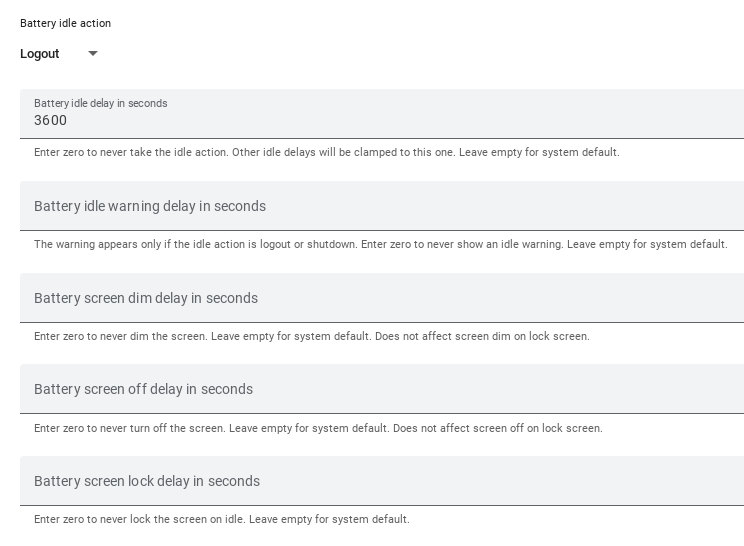Click "Does not affect screen dim on lock screen"
This screenshot has height=546, width=744.
coord(482,337)
